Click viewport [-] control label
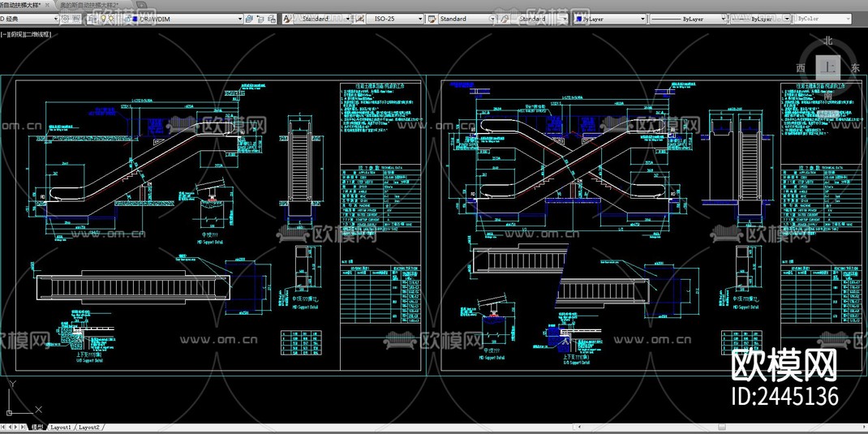868x434 pixels. point(4,34)
